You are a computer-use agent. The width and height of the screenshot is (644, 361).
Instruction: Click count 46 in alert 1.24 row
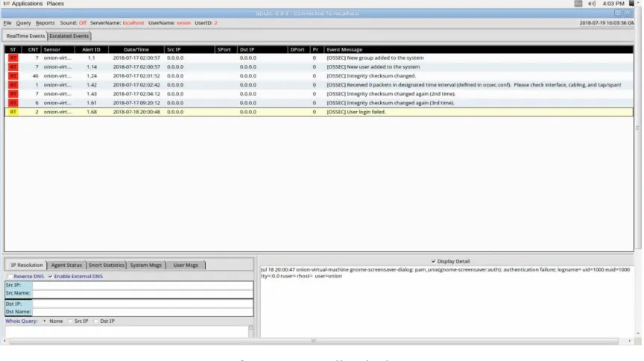(x=35, y=76)
